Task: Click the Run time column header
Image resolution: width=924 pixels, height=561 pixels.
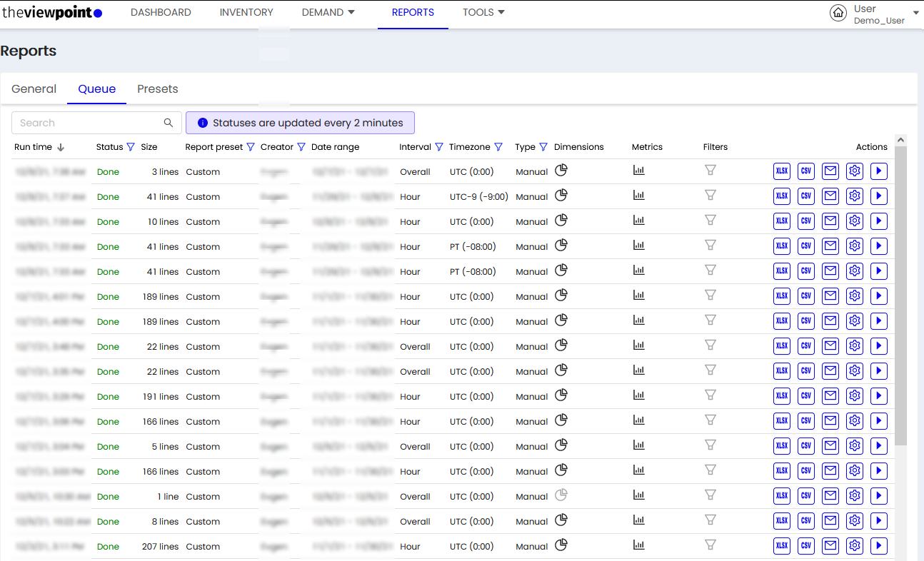Action: (33, 147)
